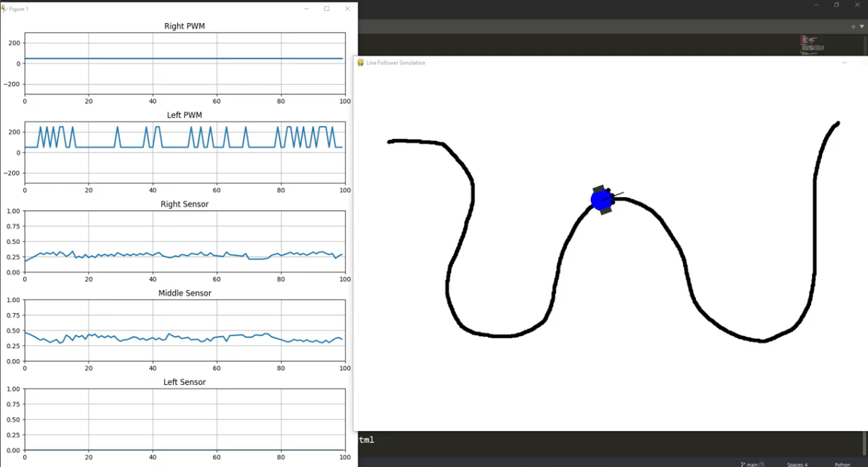868x467 pixels.
Task: Open the tab list dropdown arrow
Action: [862, 27]
